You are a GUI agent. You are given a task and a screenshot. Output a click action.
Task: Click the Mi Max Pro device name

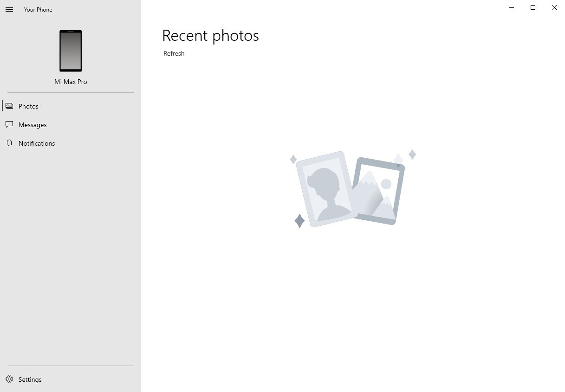click(71, 82)
